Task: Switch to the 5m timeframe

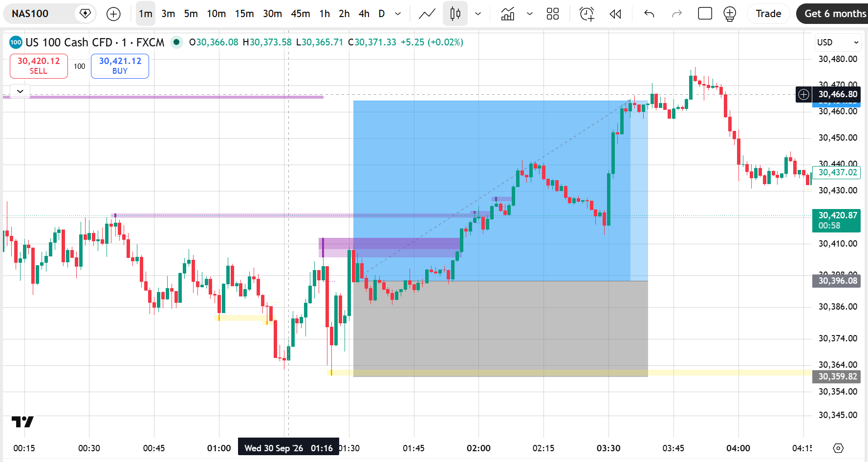Action: (191, 14)
